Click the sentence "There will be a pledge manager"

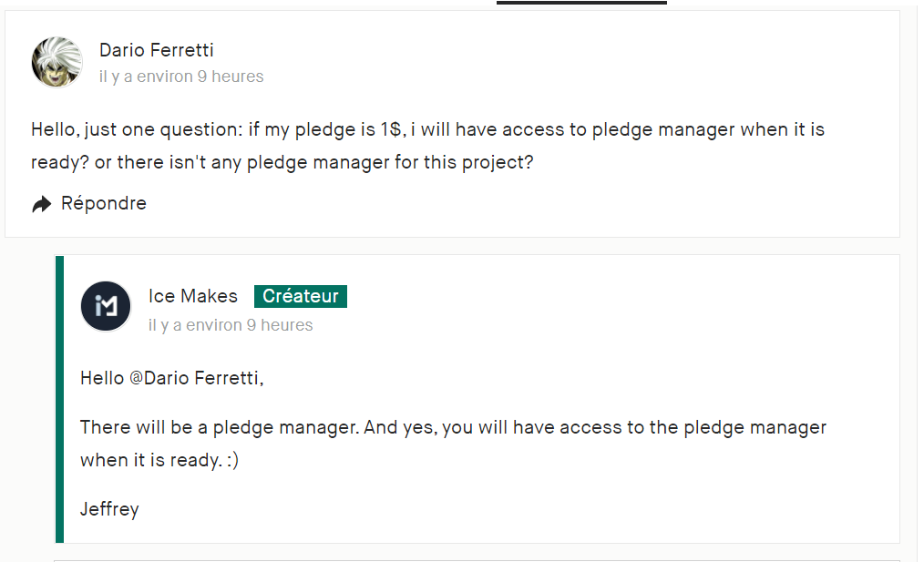point(219,427)
